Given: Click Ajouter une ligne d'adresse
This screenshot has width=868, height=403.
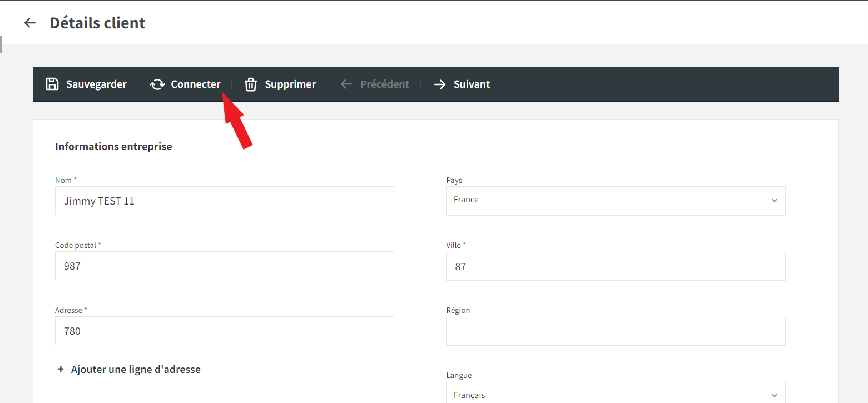Looking at the screenshot, I should [136, 369].
